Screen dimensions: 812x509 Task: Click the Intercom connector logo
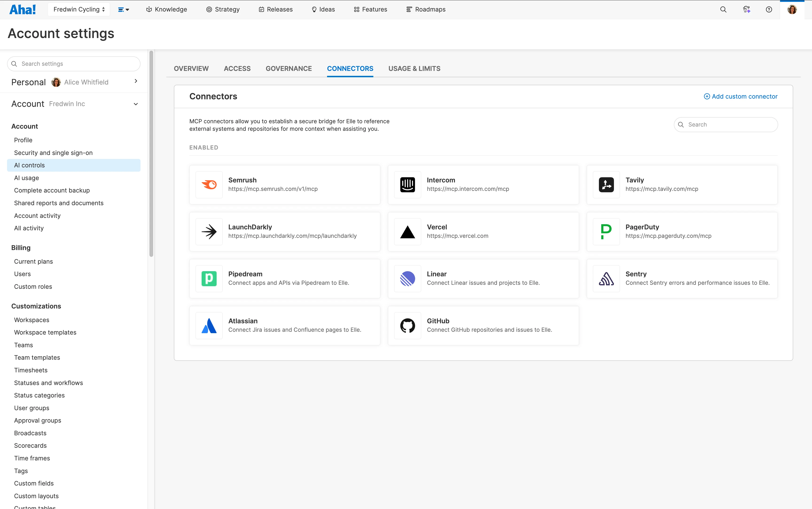(x=407, y=185)
